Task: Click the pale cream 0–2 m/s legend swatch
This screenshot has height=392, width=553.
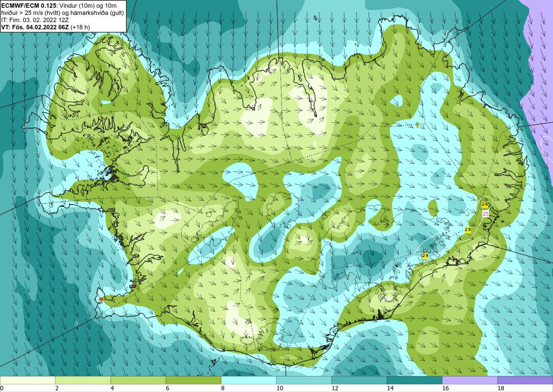Action: pyautogui.click(x=28, y=380)
